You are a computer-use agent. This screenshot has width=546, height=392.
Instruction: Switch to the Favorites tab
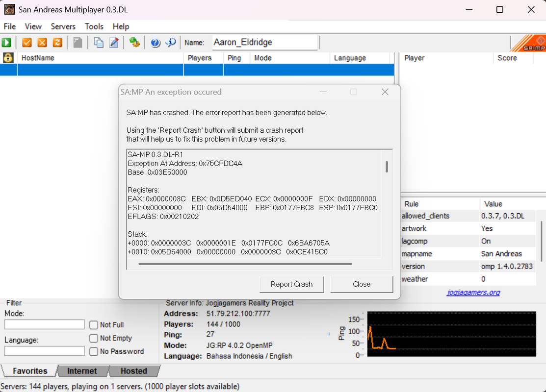[29, 371]
